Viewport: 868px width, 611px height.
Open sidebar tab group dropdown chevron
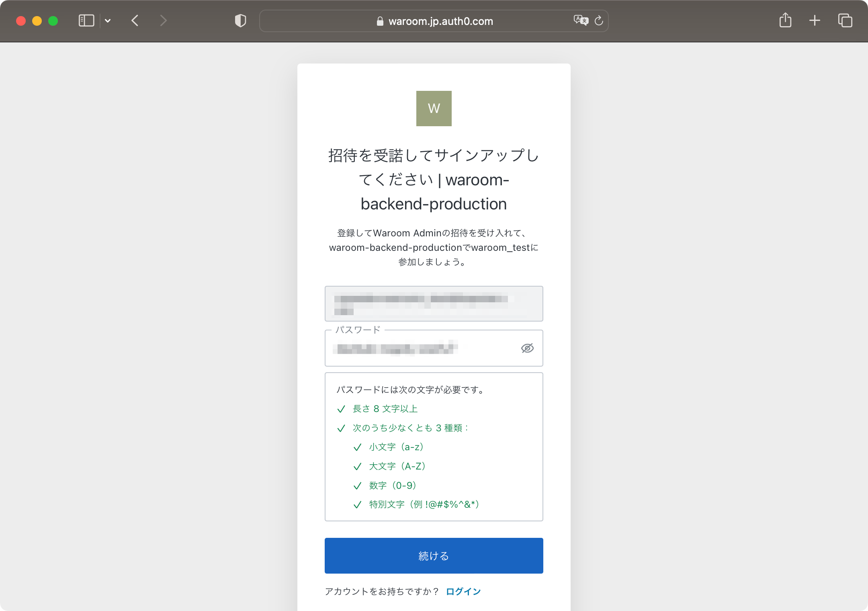pos(108,21)
